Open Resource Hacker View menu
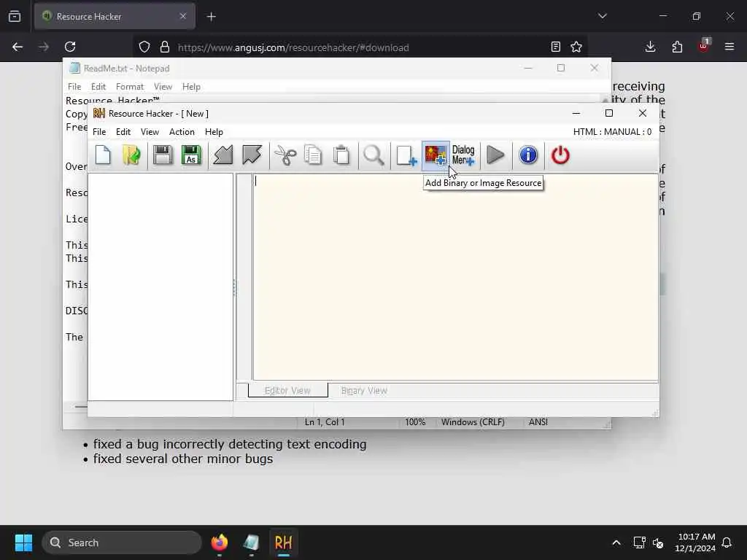747x560 pixels. point(150,132)
